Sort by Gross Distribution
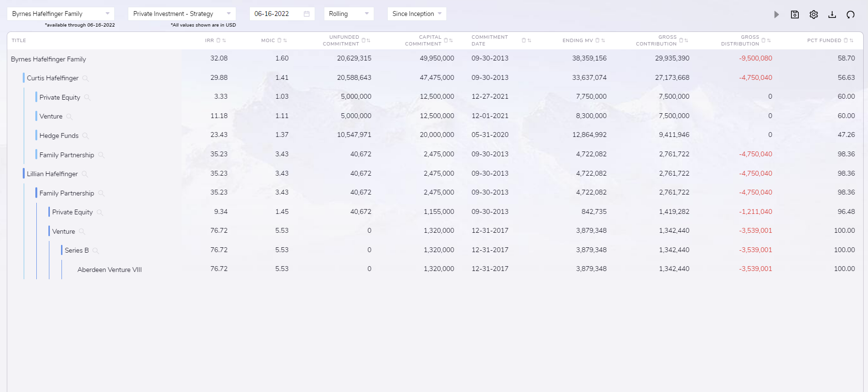The image size is (868, 392). tap(769, 41)
